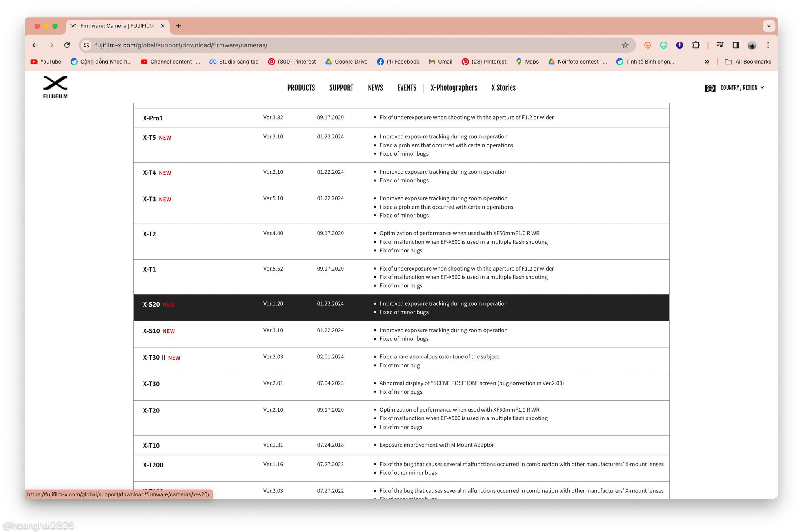The height and width of the screenshot is (532, 803).
Task: Open X-T10 firmware link
Action: pos(401,445)
